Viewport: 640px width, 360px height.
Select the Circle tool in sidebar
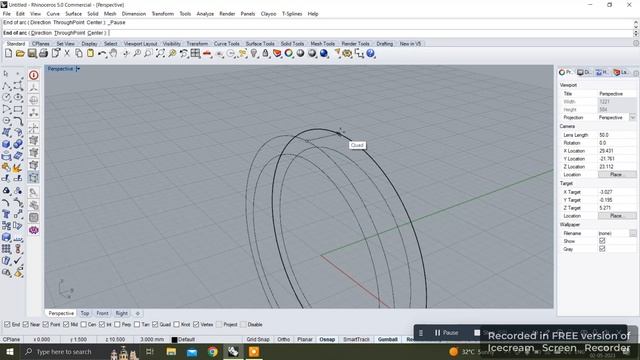[6, 98]
